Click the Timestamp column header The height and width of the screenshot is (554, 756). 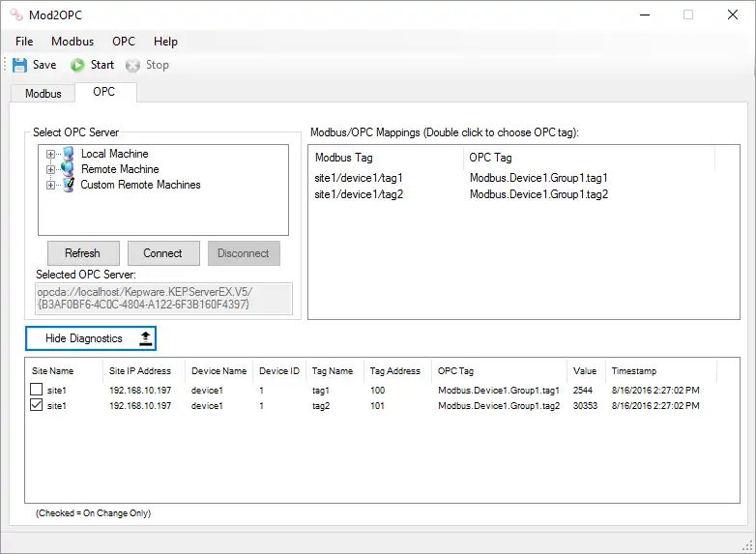[x=634, y=371]
